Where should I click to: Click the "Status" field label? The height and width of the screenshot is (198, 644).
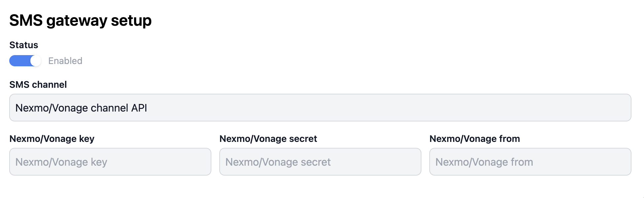[x=24, y=45]
